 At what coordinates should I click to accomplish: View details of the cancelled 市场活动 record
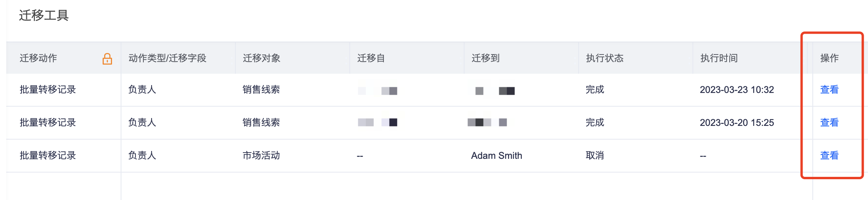pyautogui.click(x=829, y=156)
